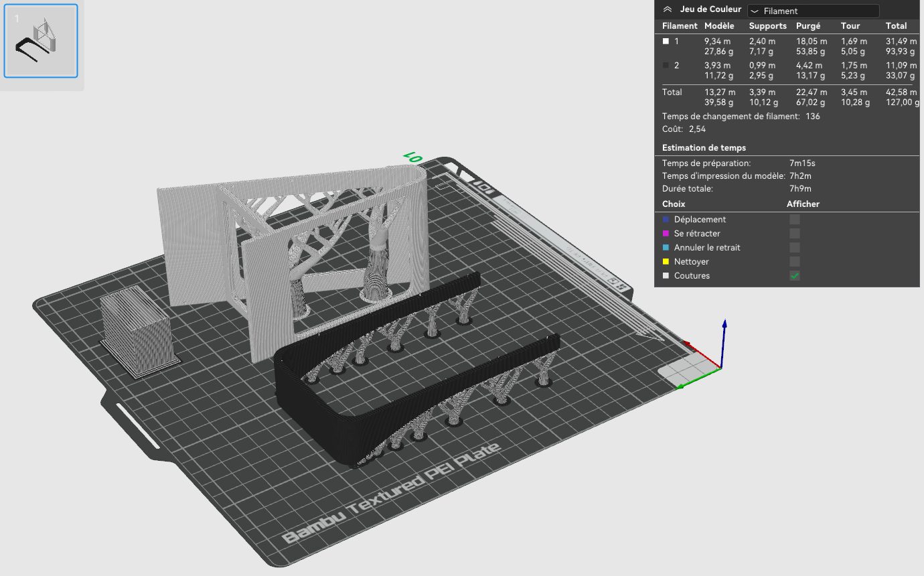The width and height of the screenshot is (924, 576).
Task: Click filament 1 white color swatch
Action: (666, 42)
